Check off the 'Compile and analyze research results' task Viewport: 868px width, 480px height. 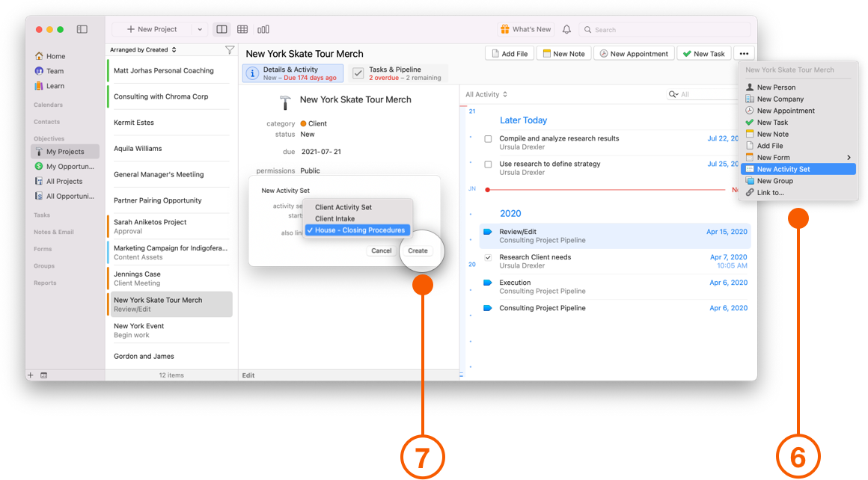tap(488, 138)
